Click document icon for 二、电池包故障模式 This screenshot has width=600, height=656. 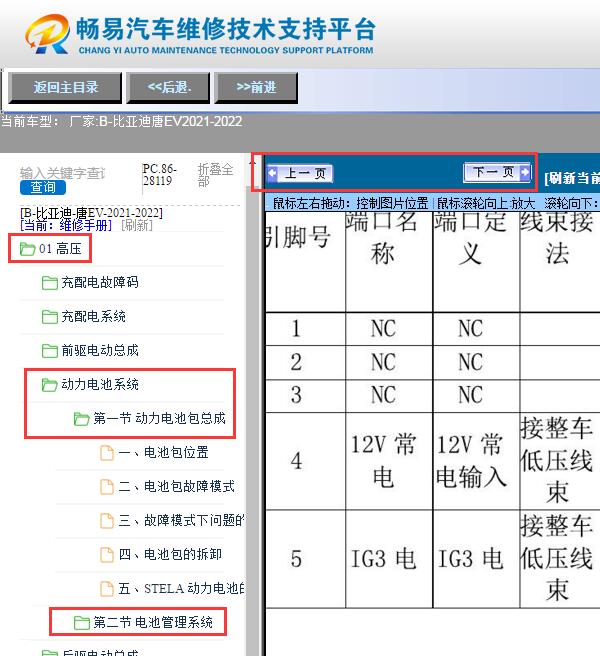point(107,487)
